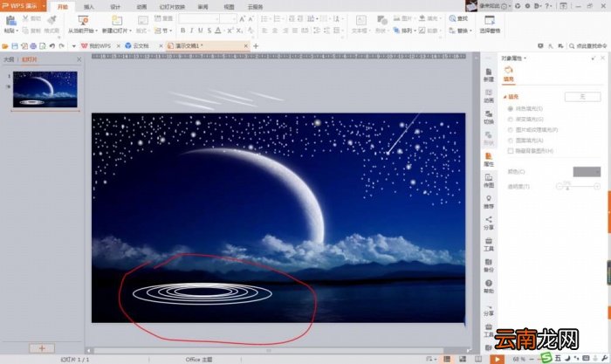
Task: Click the New Slide (新建幻灯片) icon
Action: point(116,20)
